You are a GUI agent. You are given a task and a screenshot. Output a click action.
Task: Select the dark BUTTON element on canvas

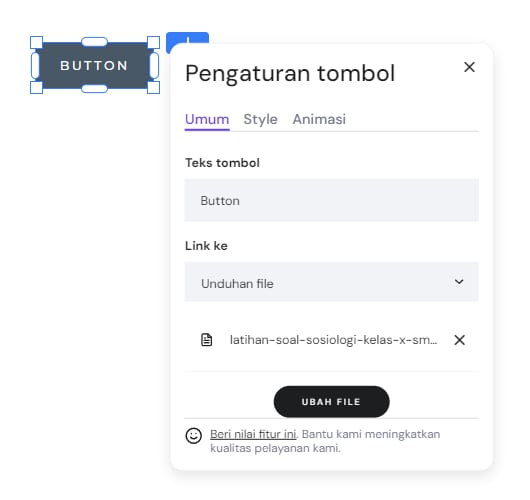pyautogui.click(x=95, y=65)
